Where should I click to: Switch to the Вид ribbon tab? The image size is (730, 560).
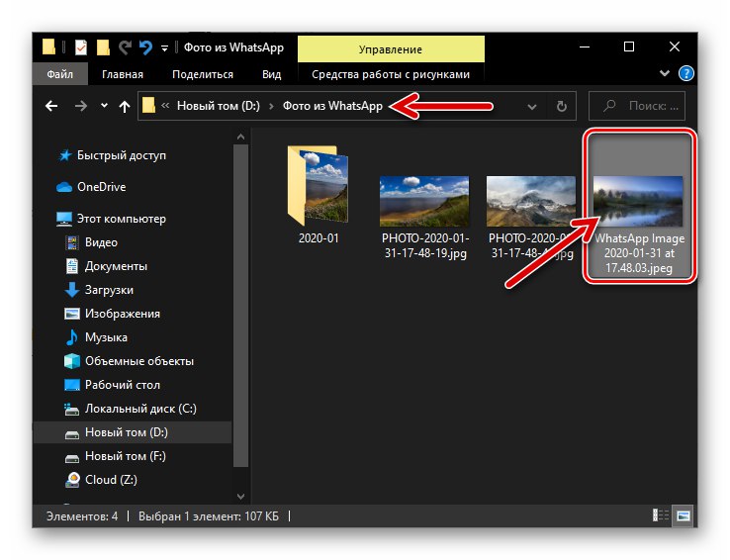tap(271, 74)
